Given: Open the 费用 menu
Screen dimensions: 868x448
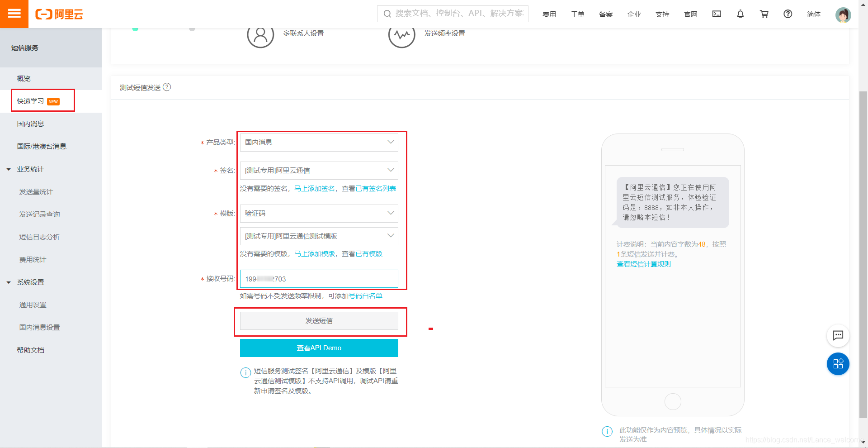Looking at the screenshot, I should pos(549,14).
